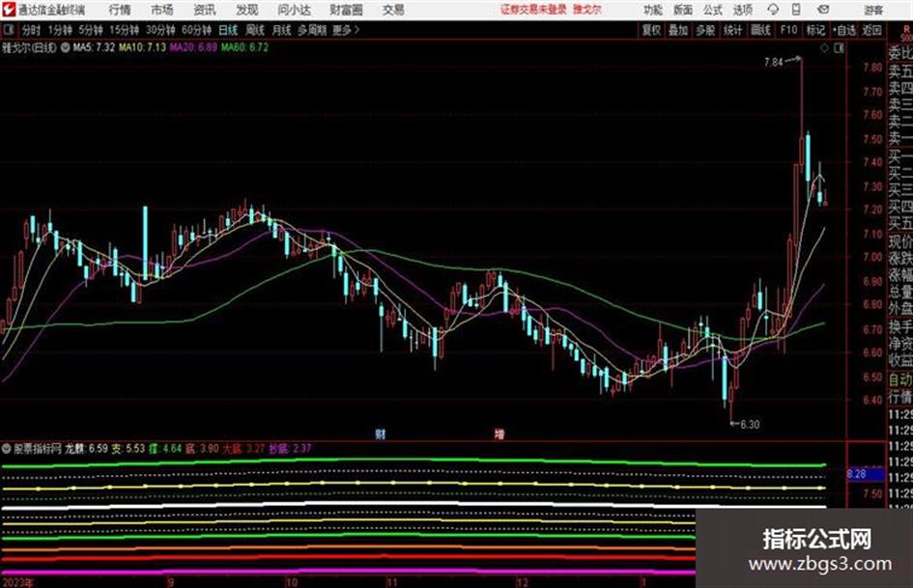Click the 财 event marker on chart
Image resolution: width=913 pixels, height=588 pixels.
[x=381, y=434]
